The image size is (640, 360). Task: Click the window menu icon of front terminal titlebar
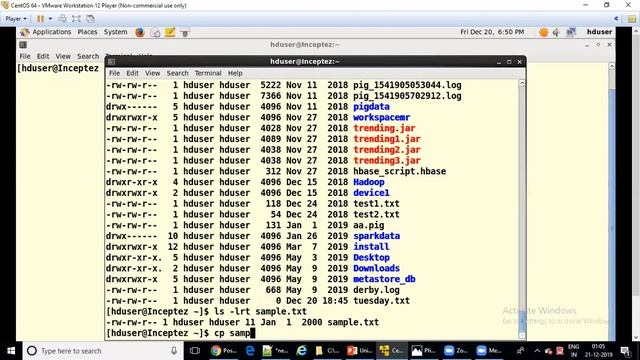111,62
